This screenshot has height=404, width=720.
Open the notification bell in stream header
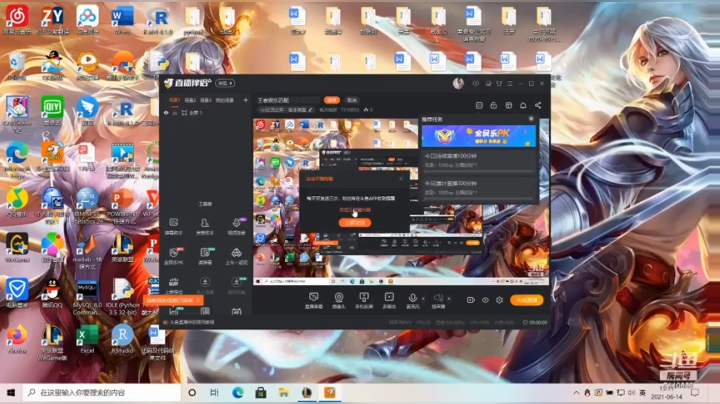[x=523, y=106]
